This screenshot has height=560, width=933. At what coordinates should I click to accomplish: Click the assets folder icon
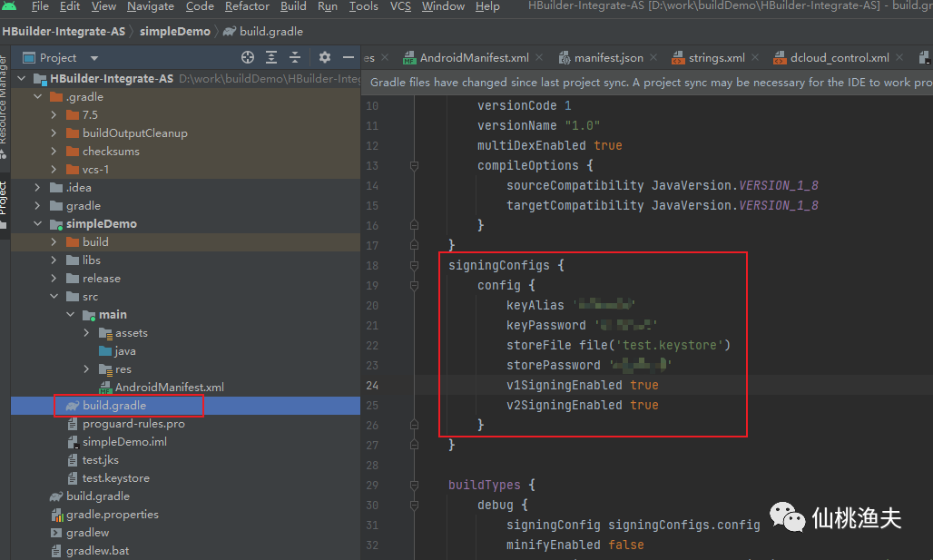(105, 333)
